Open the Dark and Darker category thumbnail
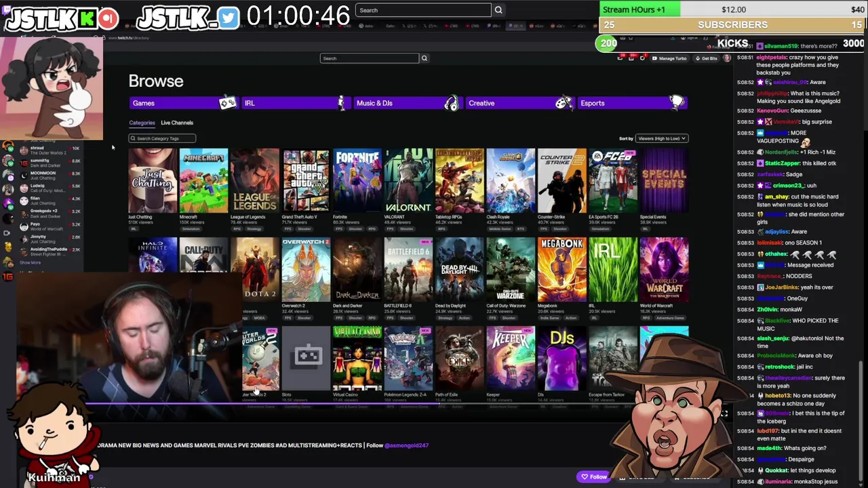 click(x=357, y=270)
